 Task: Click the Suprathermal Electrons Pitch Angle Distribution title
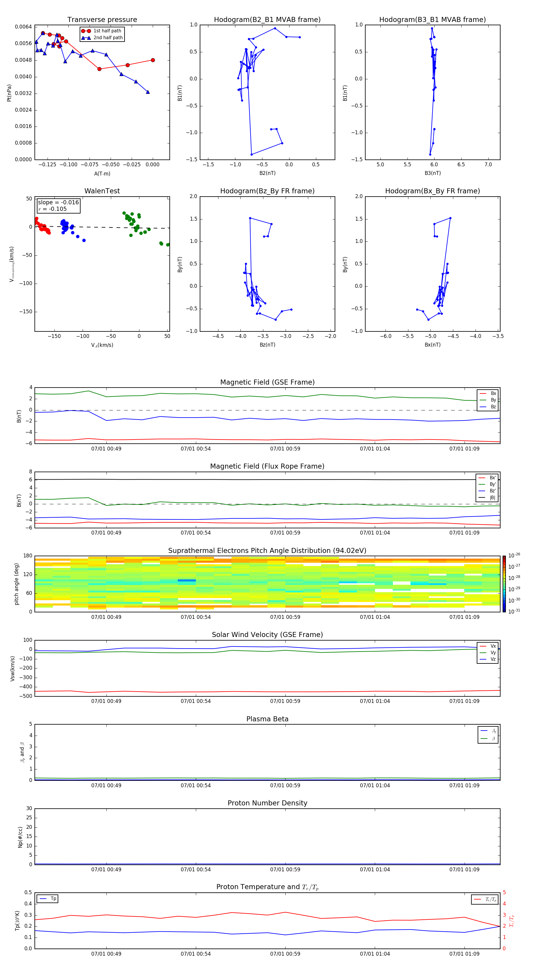[x=267, y=551]
